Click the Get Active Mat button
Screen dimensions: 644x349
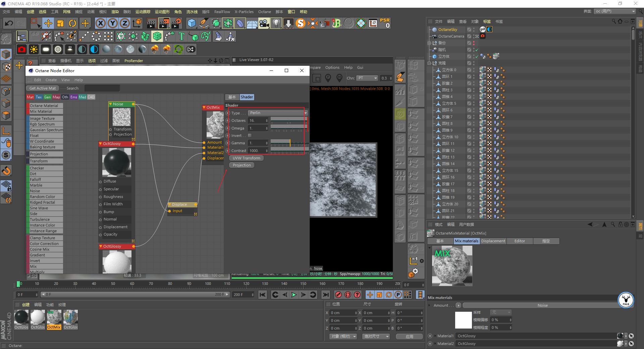[x=42, y=88]
